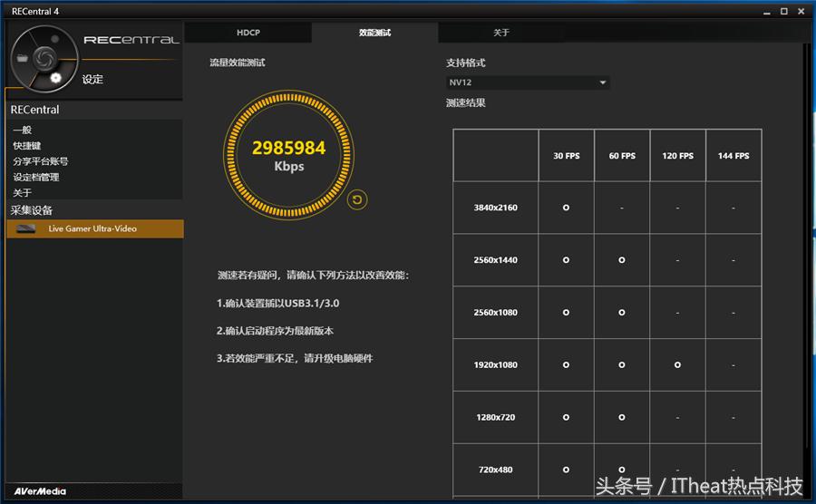816x504 pixels.
Task: Click tip 3 about upgrading hardware
Action: tap(295, 358)
